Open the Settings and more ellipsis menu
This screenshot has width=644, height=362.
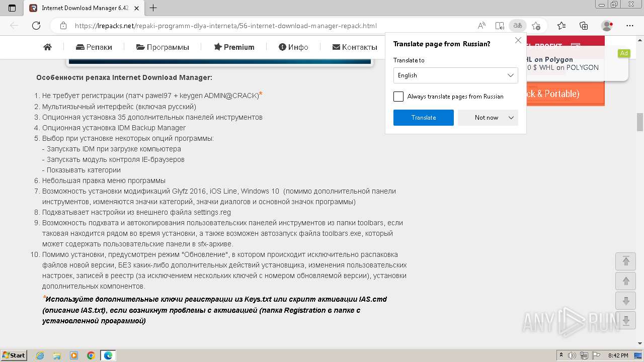pos(630,26)
